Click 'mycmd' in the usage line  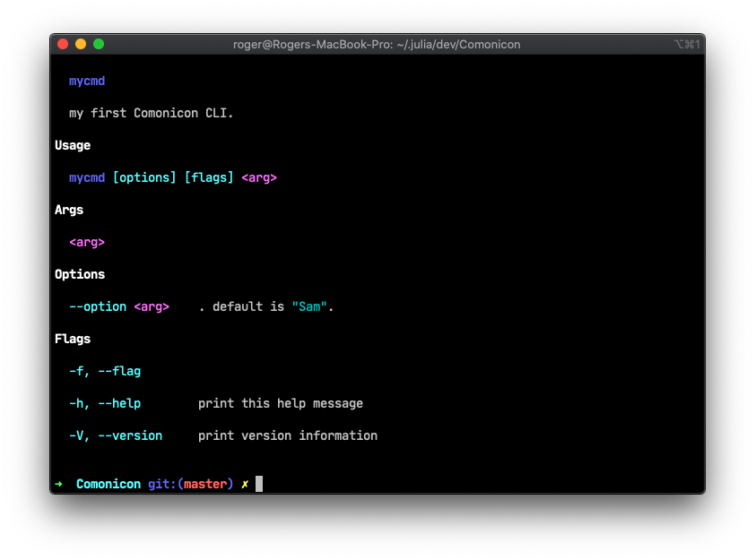click(87, 177)
